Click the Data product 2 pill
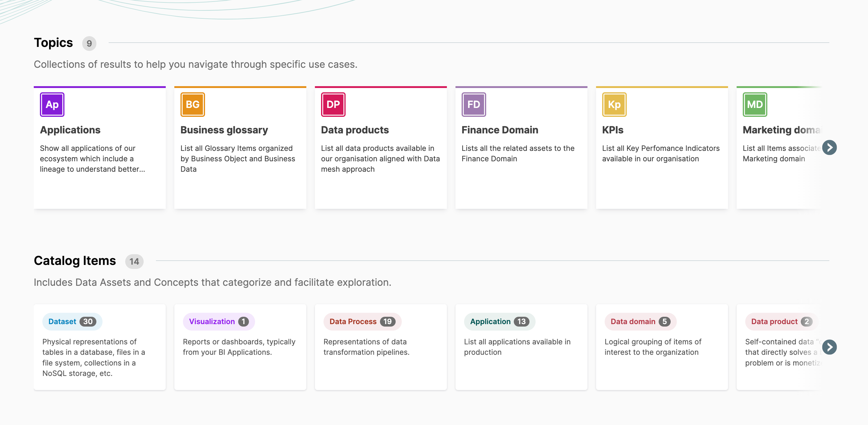The width and height of the screenshot is (868, 425). coord(780,321)
